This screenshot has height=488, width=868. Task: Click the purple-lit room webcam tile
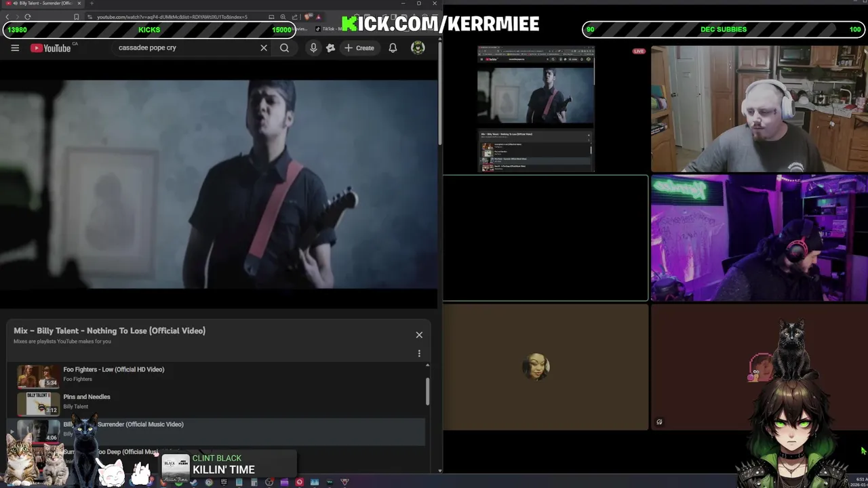coord(759,238)
